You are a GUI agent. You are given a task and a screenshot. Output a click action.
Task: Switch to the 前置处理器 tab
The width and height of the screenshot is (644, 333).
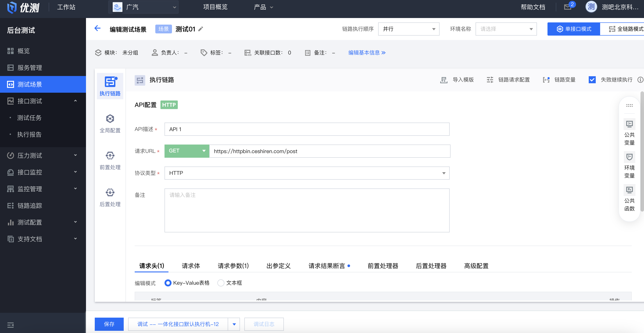tap(383, 266)
